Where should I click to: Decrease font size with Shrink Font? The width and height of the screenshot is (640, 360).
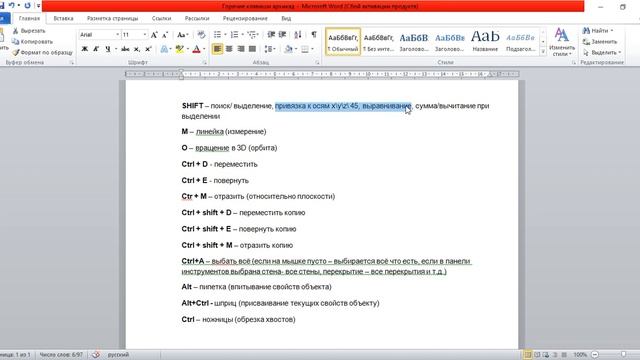[x=165, y=35]
